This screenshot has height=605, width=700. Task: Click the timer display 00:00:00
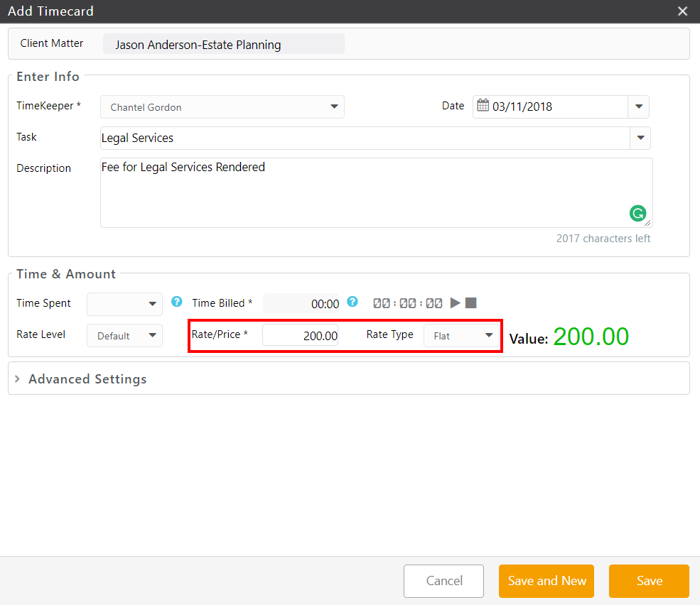coord(408,303)
